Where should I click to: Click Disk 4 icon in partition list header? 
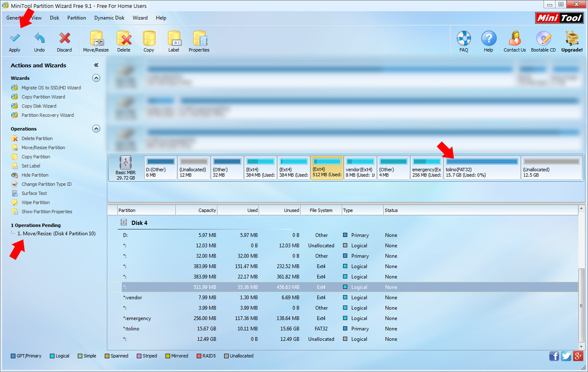point(124,222)
